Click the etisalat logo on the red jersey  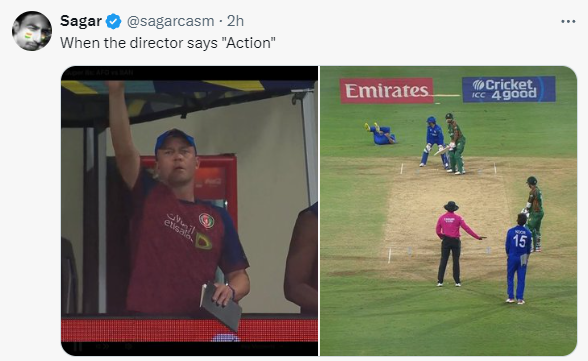click(x=180, y=225)
